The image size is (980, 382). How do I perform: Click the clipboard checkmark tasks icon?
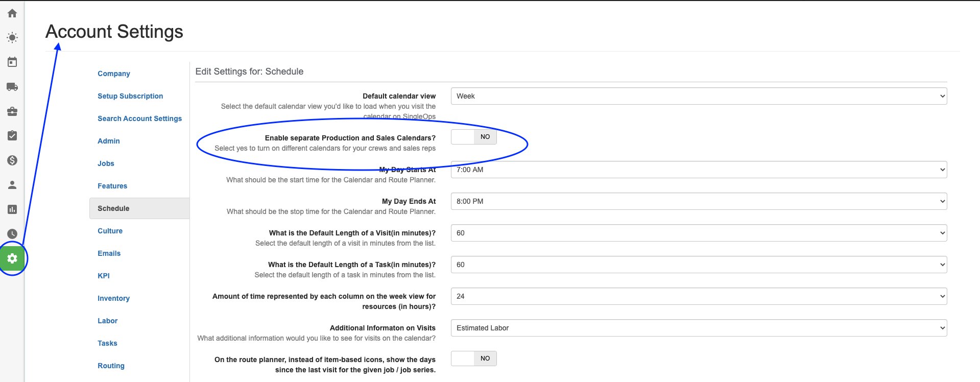tap(12, 136)
